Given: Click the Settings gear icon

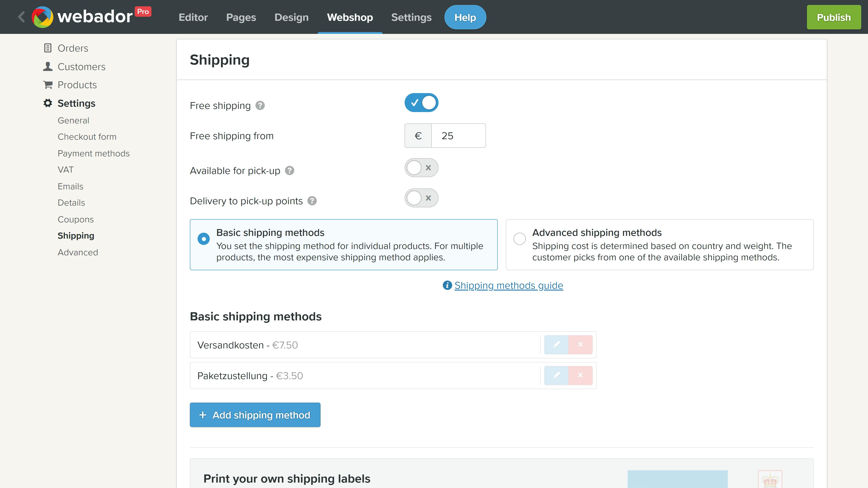Looking at the screenshot, I should click(47, 103).
